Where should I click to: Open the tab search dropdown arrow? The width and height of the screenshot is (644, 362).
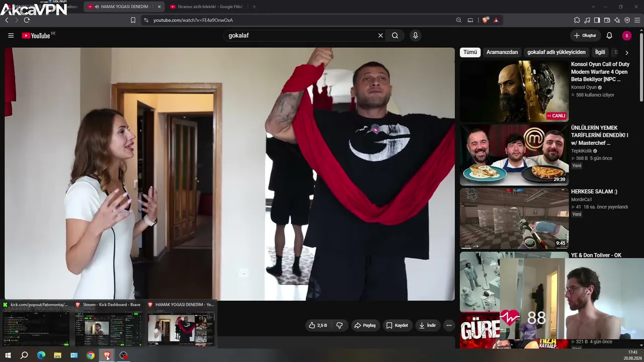click(x=593, y=7)
